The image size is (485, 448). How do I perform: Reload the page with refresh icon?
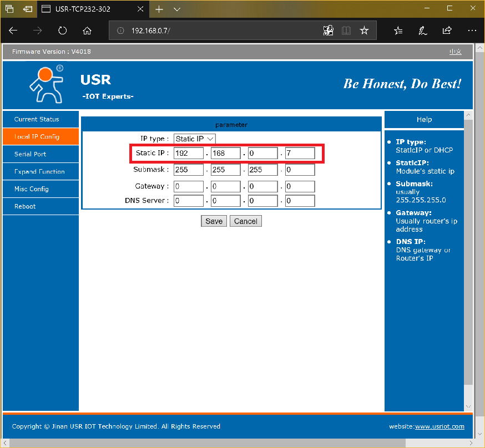(x=63, y=30)
